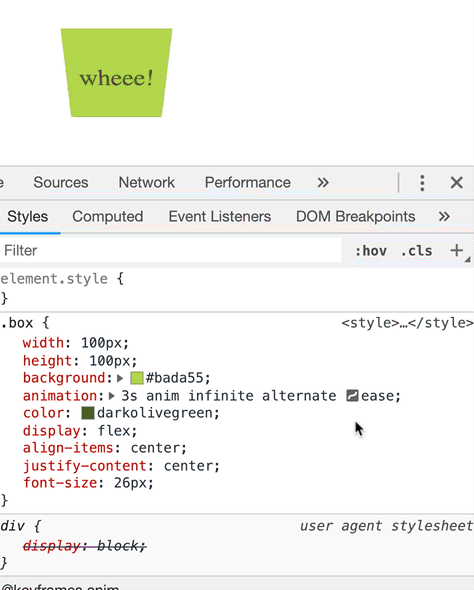
Task: Expand the animation shorthand property triangle
Action: [x=112, y=396]
